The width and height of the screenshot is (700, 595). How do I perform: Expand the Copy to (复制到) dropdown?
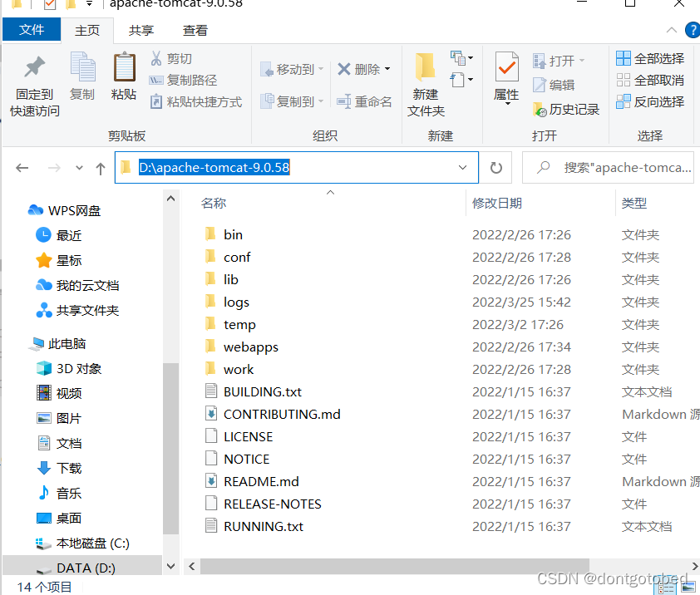[321, 101]
